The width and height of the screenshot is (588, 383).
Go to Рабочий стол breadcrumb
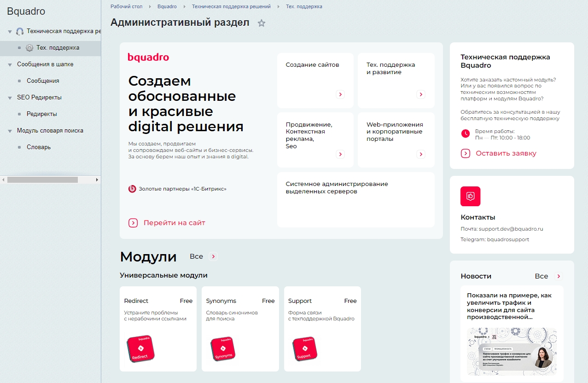126,6
